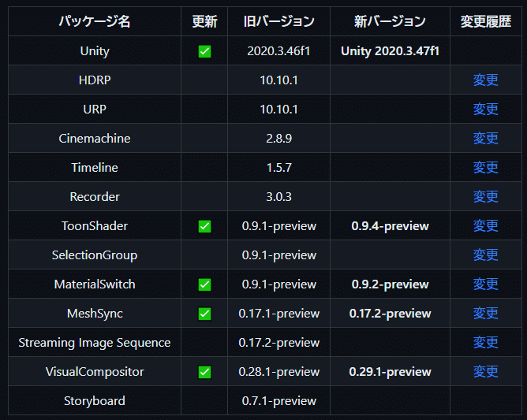The width and height of the screenshot is (527, 420).
Task: Open the Streaming Image Sequence changelog link
Action: tap(485, 343)
